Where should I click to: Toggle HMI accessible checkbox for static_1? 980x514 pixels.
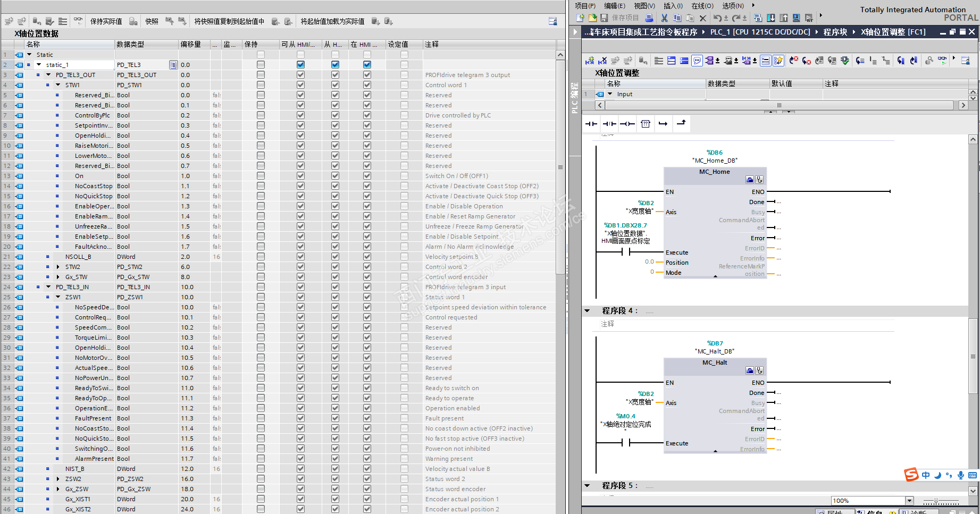(301, 65)
